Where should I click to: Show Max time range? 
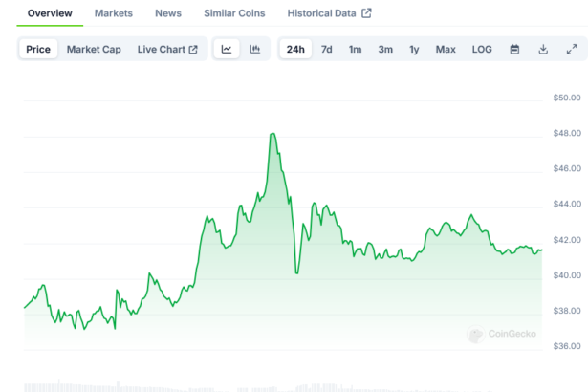coord(446,49)
